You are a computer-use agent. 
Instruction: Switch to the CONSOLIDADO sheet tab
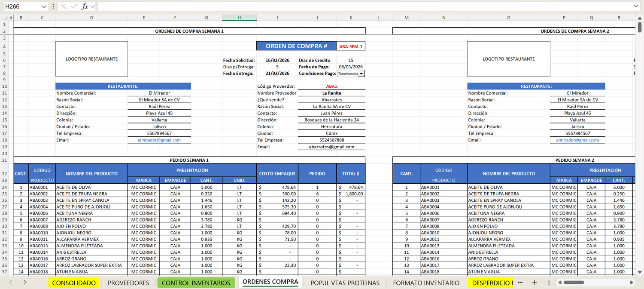[x=74, y=283]
